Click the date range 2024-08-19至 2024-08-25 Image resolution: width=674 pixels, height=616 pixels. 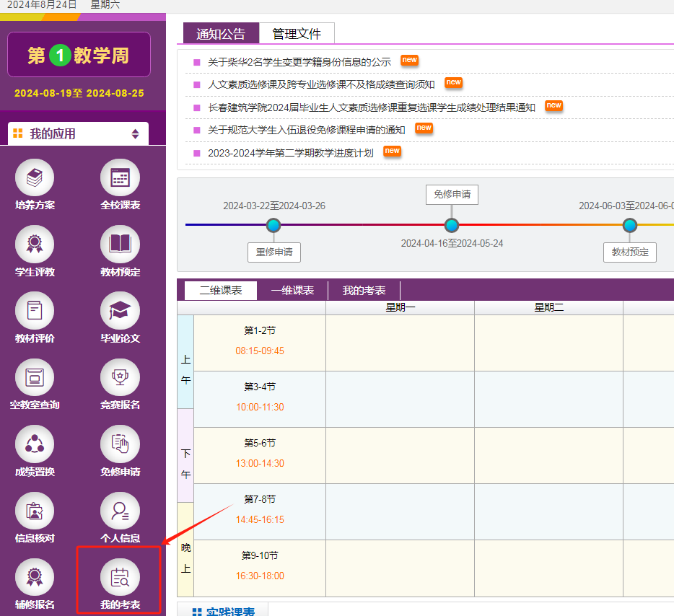click(79, 93)
